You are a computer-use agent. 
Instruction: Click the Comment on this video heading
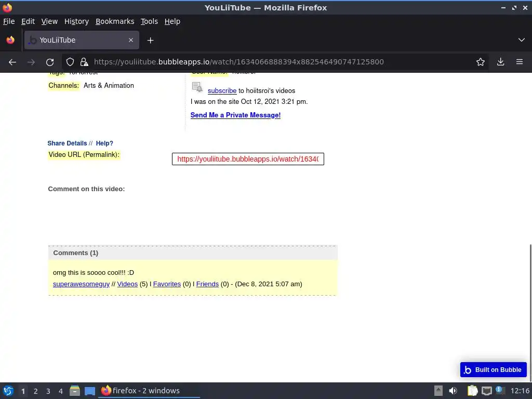click(x=87, y=189)
